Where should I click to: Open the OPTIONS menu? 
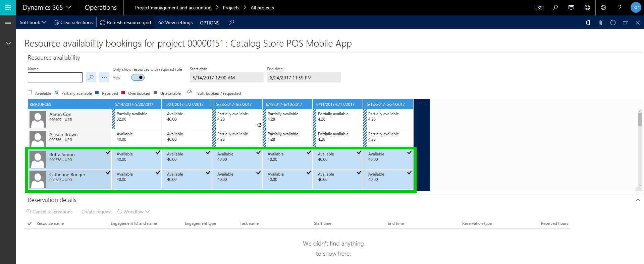pyautogui.click(x=209, y=22)
